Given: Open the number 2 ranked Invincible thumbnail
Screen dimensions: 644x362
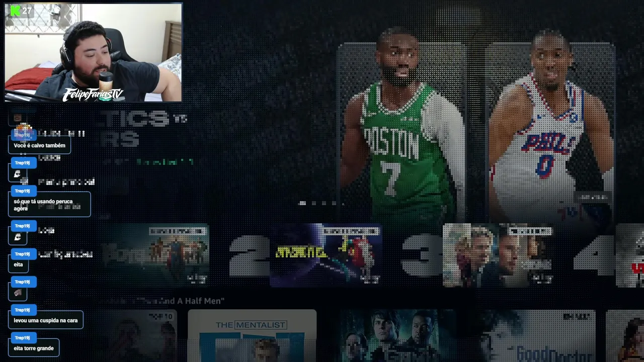Looking at the screenshot, I should coord(326,255).
